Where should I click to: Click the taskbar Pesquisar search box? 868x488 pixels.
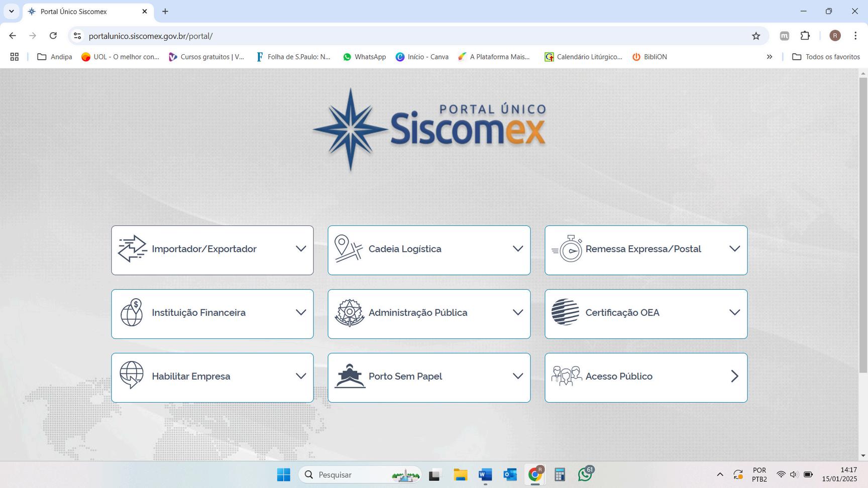(361, 474)
